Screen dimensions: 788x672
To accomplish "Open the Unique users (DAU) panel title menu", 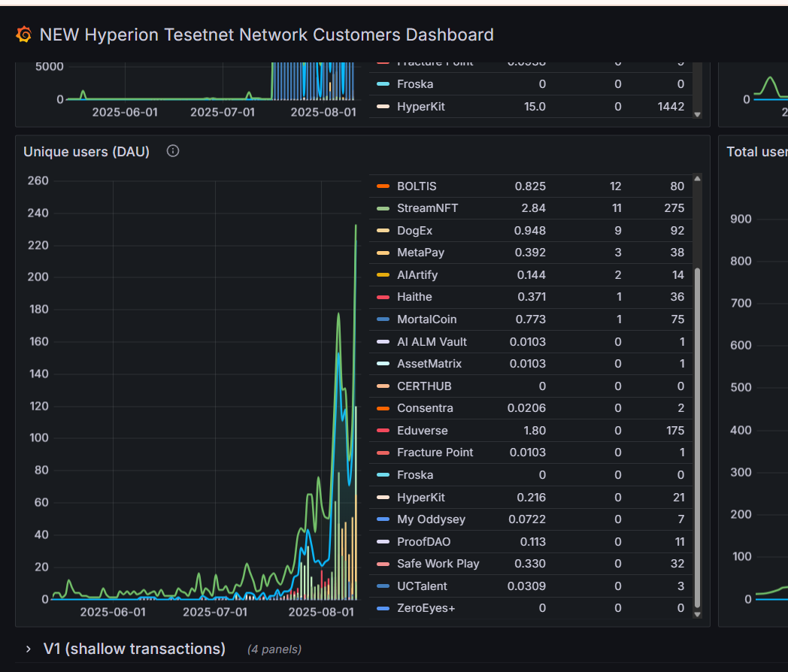I will (86, 152).
